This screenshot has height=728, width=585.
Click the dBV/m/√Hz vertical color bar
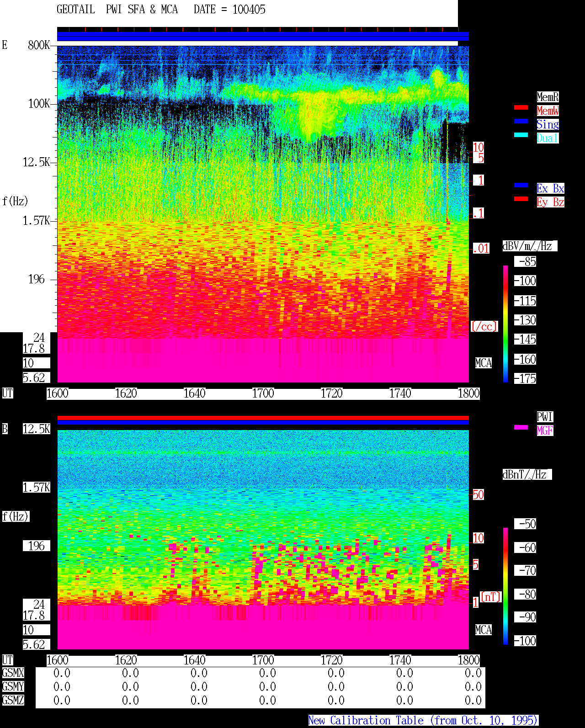tap(505, 324)
